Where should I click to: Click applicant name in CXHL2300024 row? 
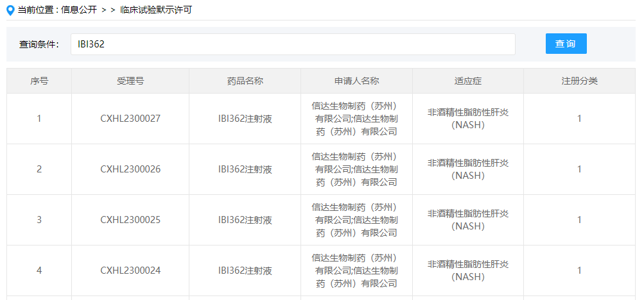pos(356,271)
